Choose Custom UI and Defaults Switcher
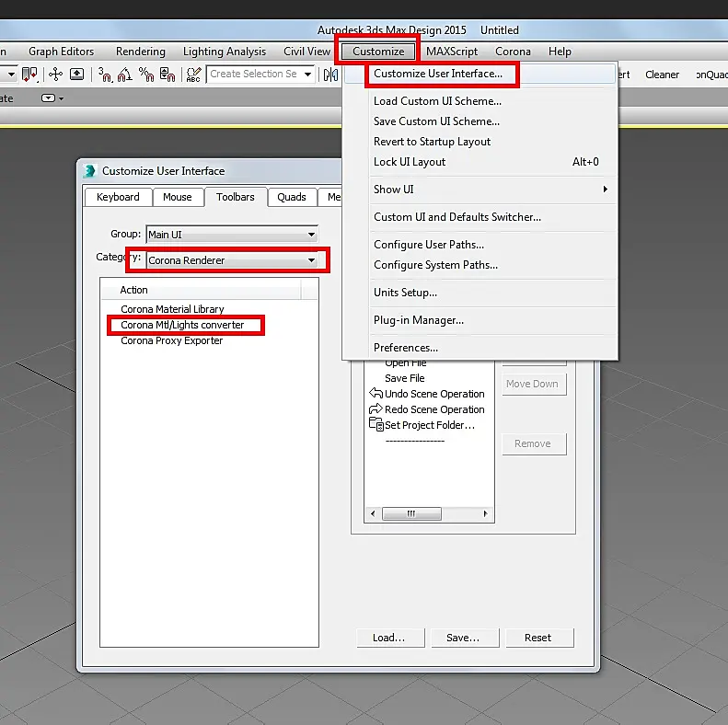Screen dimensions: 728x725 pos(480,217)
